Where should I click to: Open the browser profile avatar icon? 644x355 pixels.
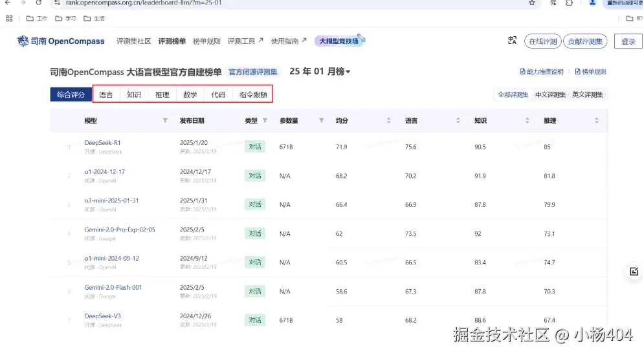coord(592,3)
